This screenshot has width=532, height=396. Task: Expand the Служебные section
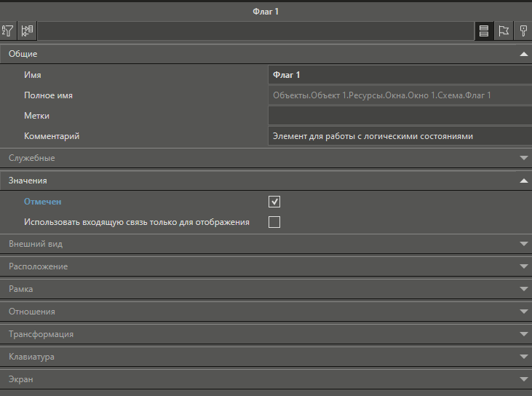(x=523, y=158)
